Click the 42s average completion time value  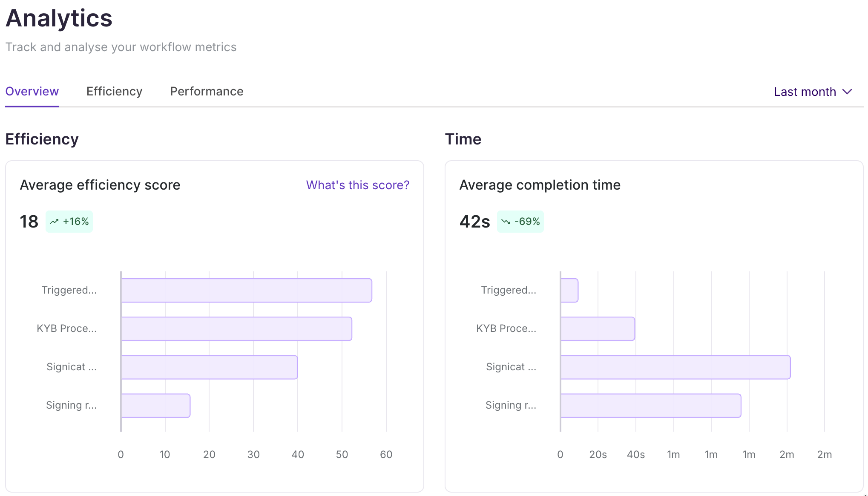pos(474,221)
